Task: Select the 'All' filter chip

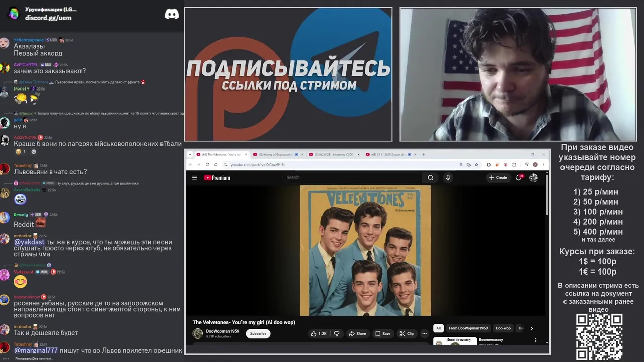Action: (438, 328)
